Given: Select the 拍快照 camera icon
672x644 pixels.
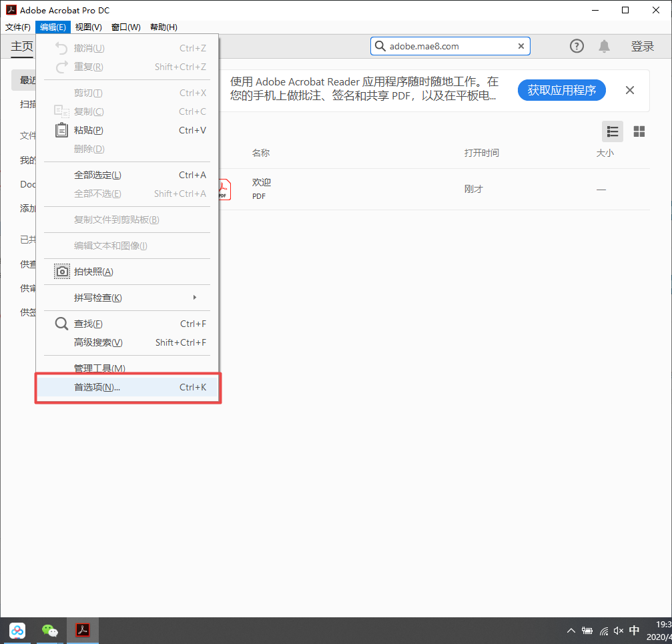Looking at the screenshot, I should coord(61,272).
